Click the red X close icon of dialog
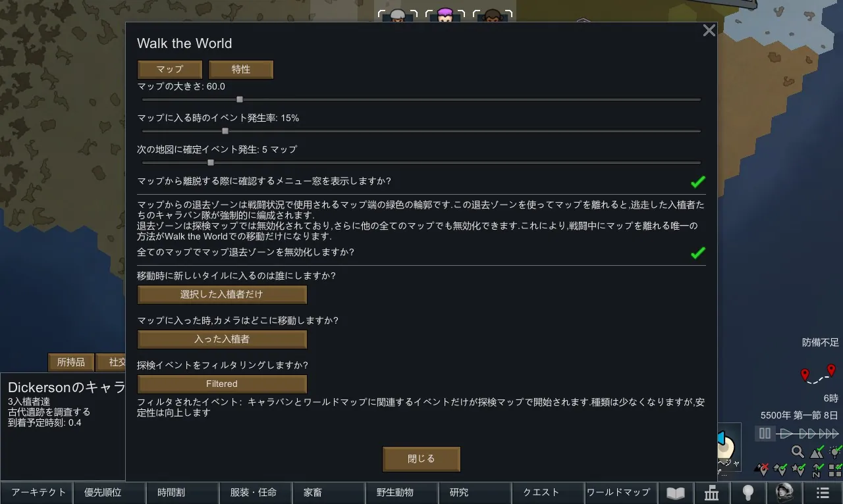This screenshot has width=843, height=504. (x=709, y=30)
